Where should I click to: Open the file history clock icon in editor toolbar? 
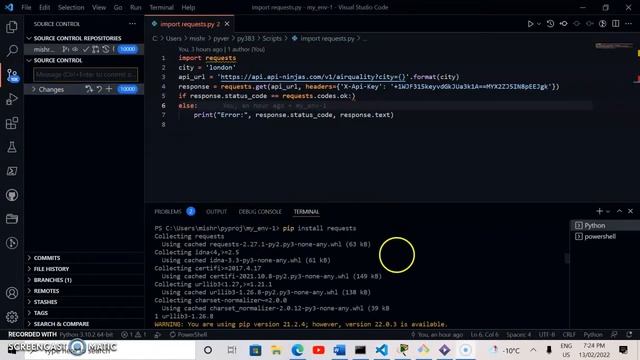click(x=550, y=24)
